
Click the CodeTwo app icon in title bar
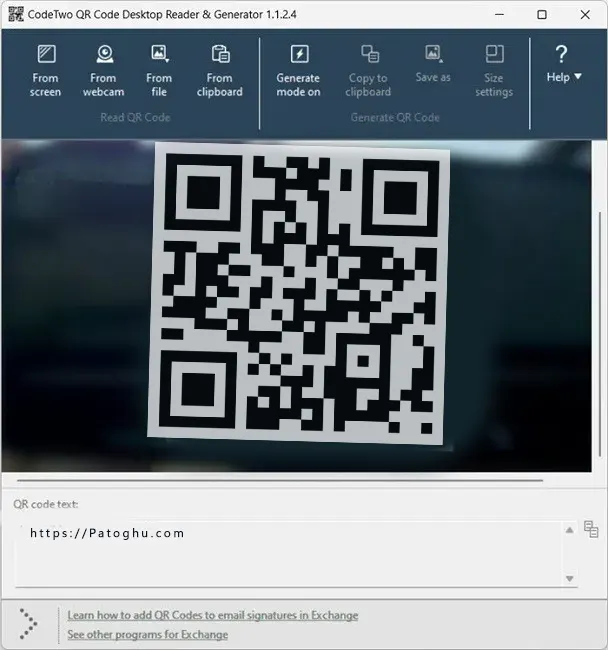[16, 15]
